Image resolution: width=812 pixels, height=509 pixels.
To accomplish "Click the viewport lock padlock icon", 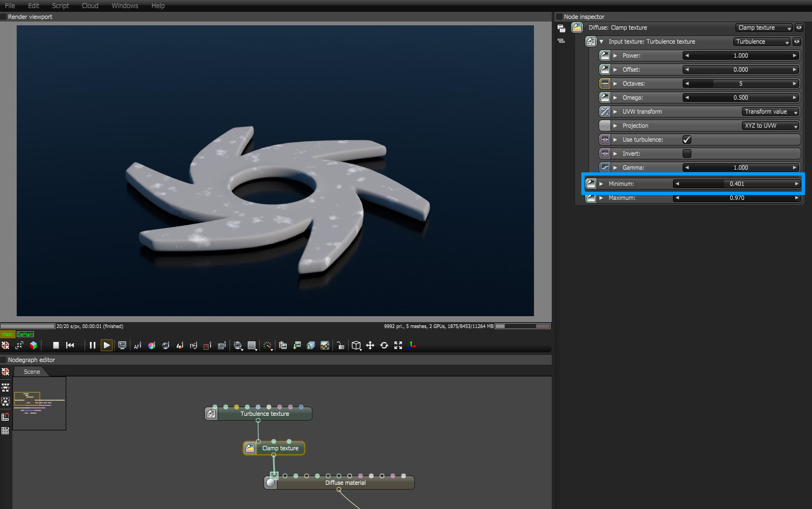I will pyautogui.click(x=341, y=346).
